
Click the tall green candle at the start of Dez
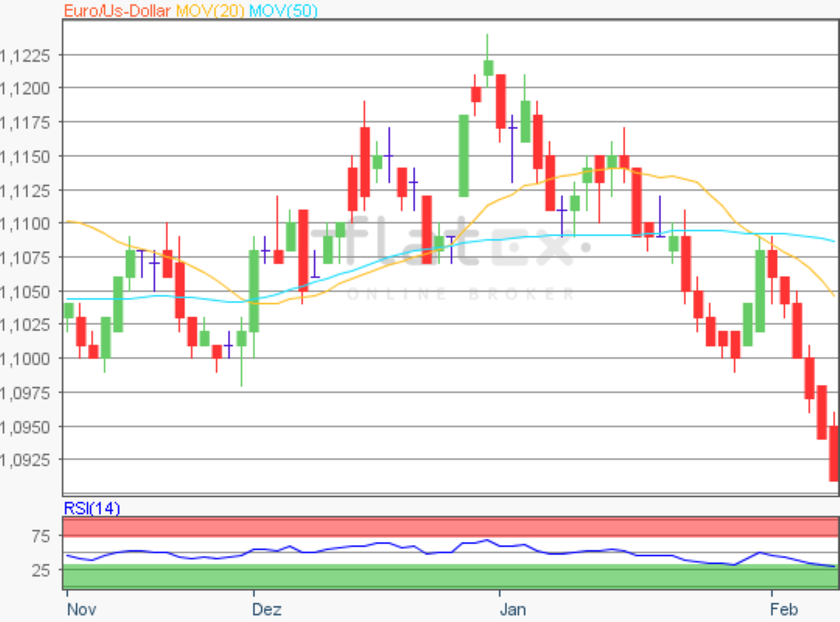pos(254,291)
